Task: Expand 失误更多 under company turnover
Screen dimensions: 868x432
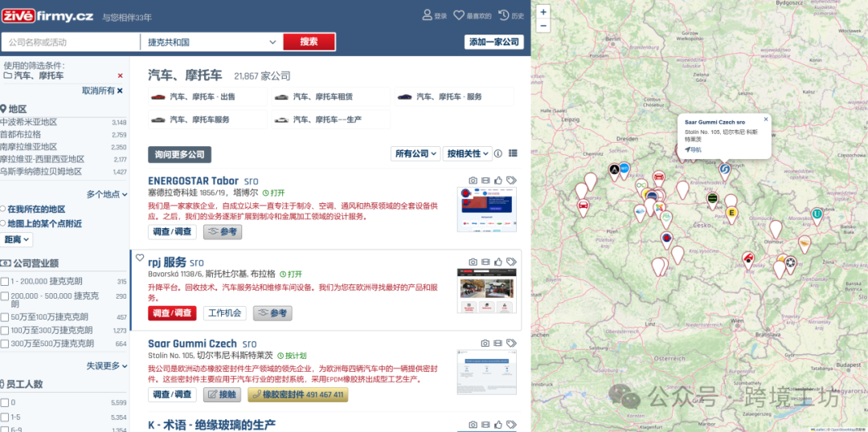Action: [107, 365]
